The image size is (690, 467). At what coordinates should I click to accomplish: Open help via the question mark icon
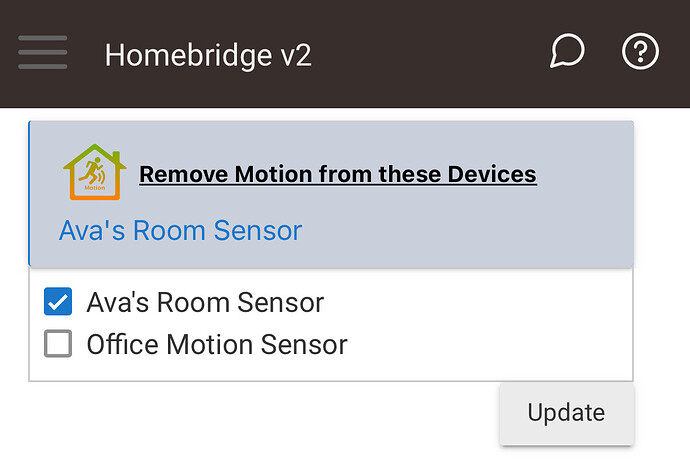(640, 51)
